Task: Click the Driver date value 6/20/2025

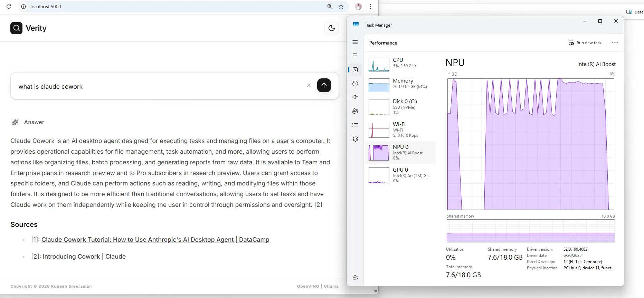Action: (x=572, y=256)
